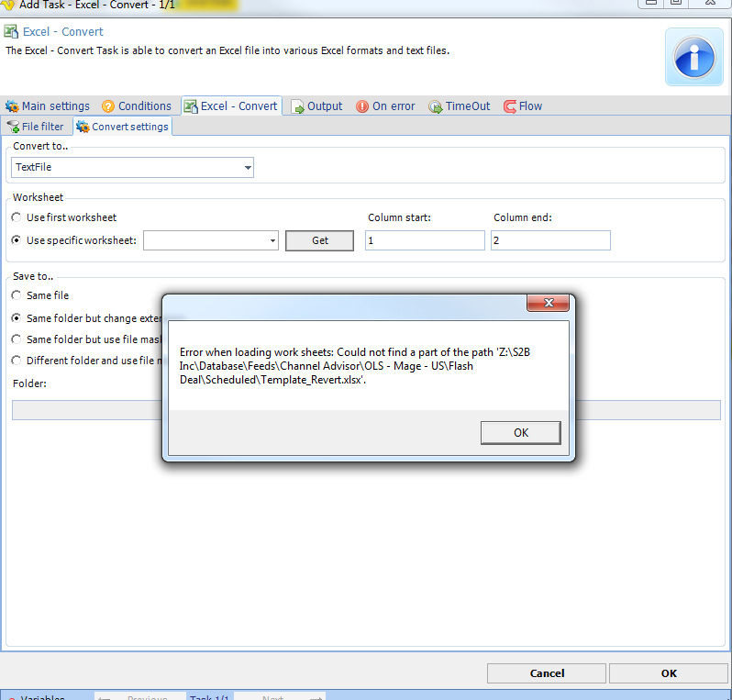The width and height of the screenshot is (732, 700).
Task: Click the Flow tab icon
Action: click(509, 106)
